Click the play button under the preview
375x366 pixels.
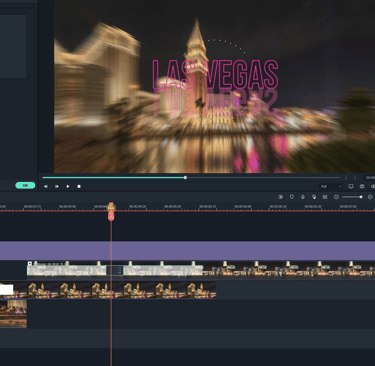[x=68, y=186]
